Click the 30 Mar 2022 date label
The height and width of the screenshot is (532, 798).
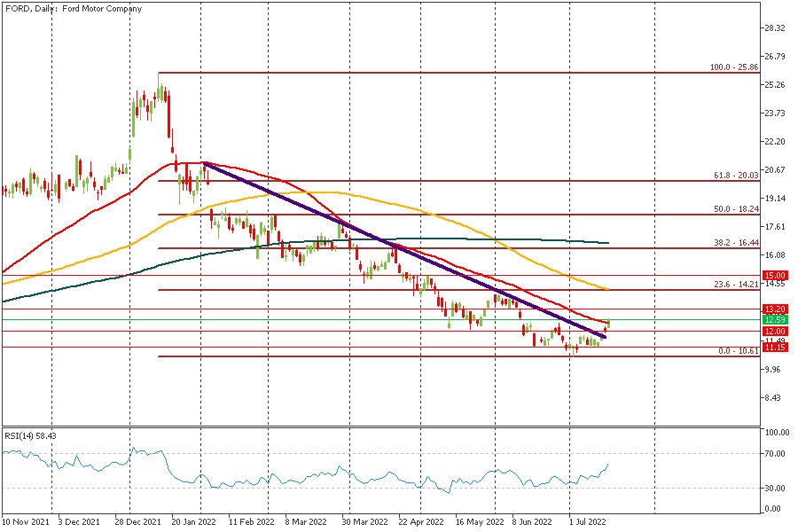[364, 523]
